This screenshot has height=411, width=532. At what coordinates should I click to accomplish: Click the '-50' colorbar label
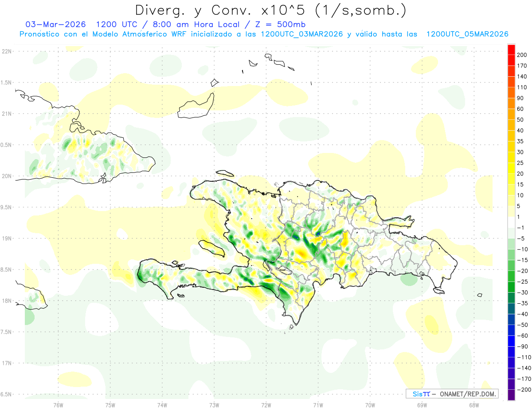pyautogui.click(x=522, y=325)
